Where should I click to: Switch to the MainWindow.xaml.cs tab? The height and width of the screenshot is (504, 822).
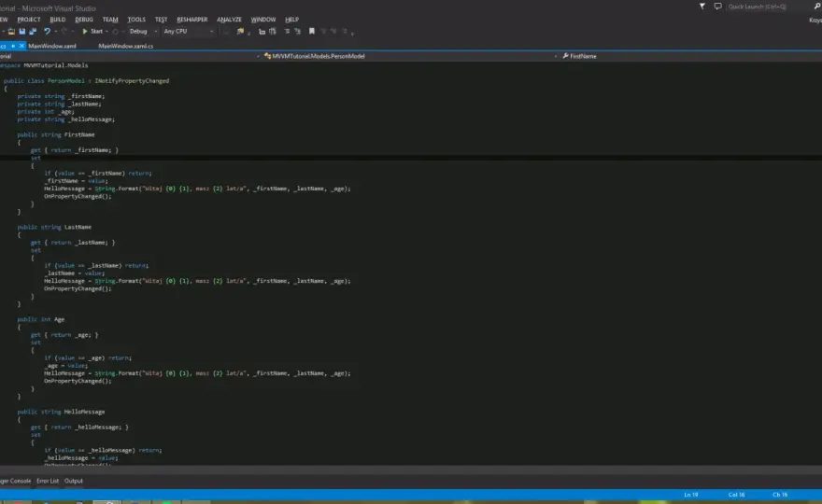[x=126, y=46]
